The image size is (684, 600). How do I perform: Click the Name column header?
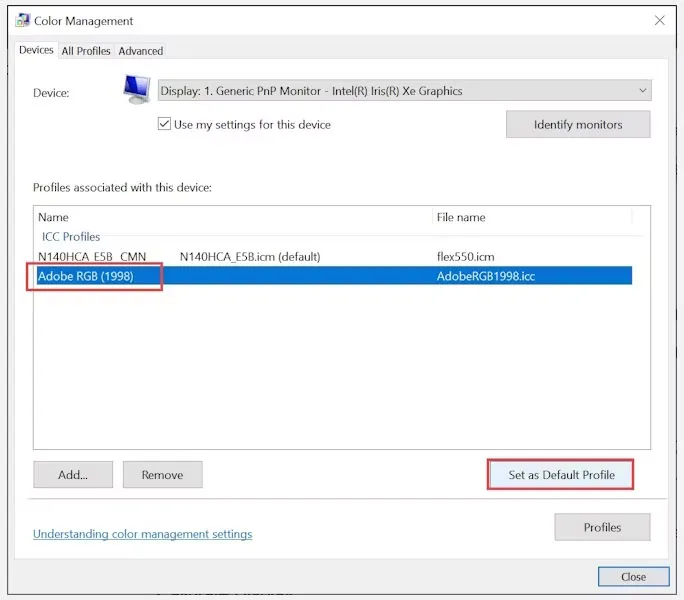pyautogui.click(x=234, y=217)
